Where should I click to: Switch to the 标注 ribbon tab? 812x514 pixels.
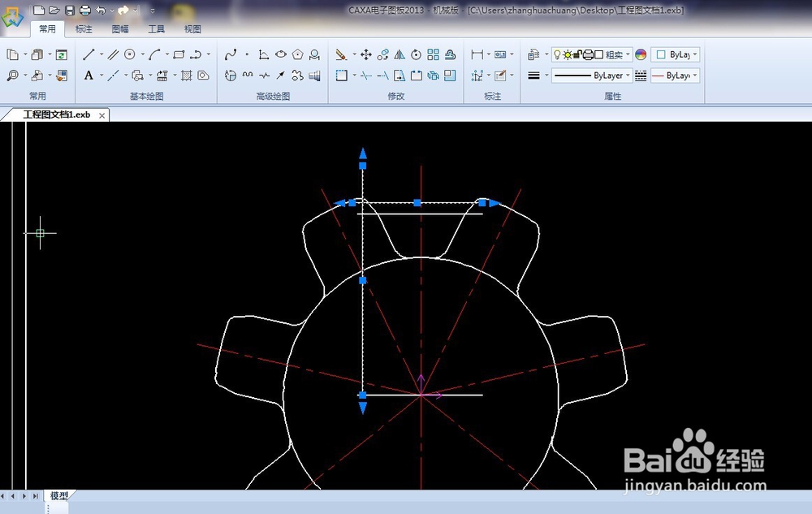point(84,29)
